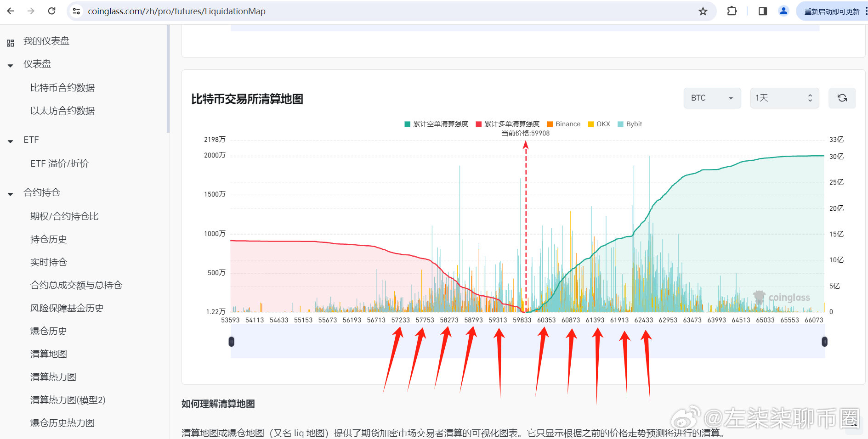The image size is (868, 439).
Task: Click the browser back arrow
Action: [x=11, y=11]
